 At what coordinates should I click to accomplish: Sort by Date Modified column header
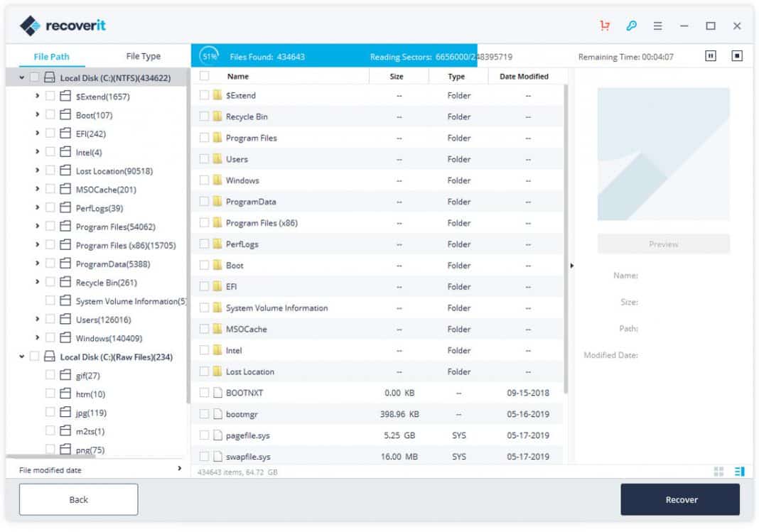(x=524, y=77)
